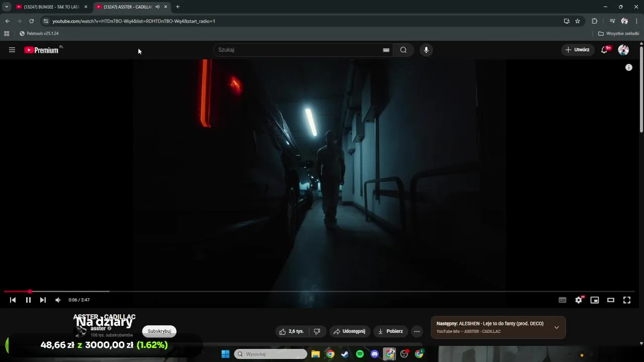The width and height of the screenshot is (644, 362).
Task: Open the YouTube account avatar menu
Action: [x=623, y=50]
